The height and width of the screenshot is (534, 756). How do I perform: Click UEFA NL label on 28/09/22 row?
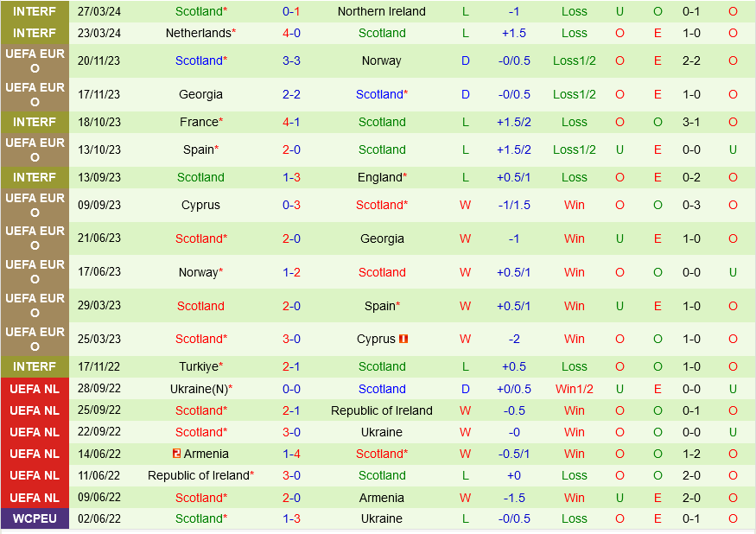click(x=35, y=389)
